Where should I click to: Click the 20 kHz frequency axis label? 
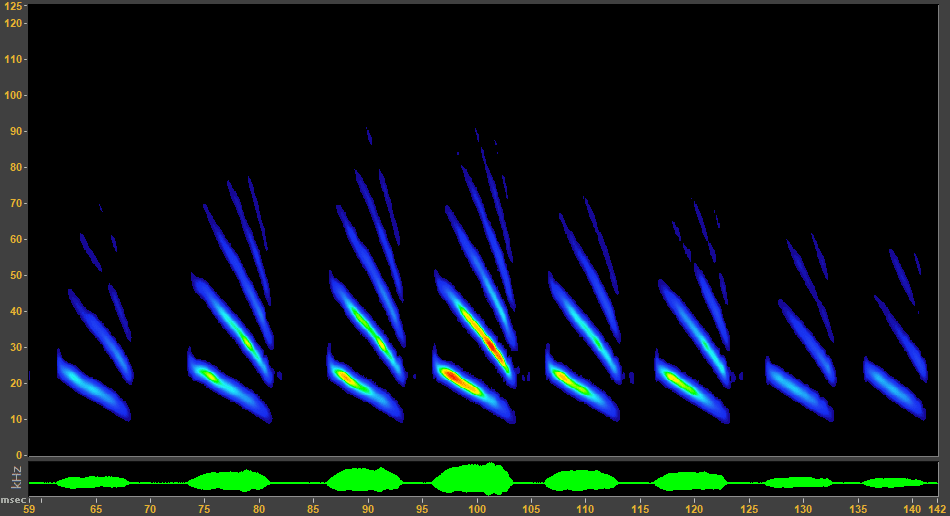tap(16, 383)
